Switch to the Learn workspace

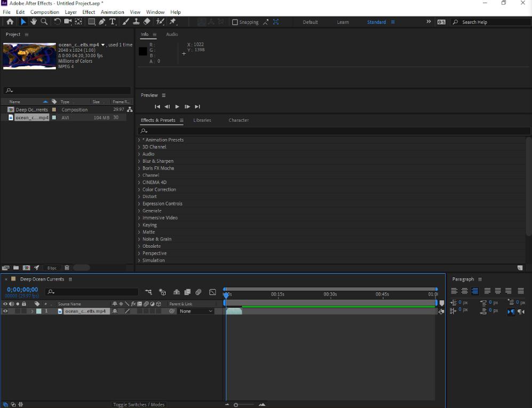(343, 22)
